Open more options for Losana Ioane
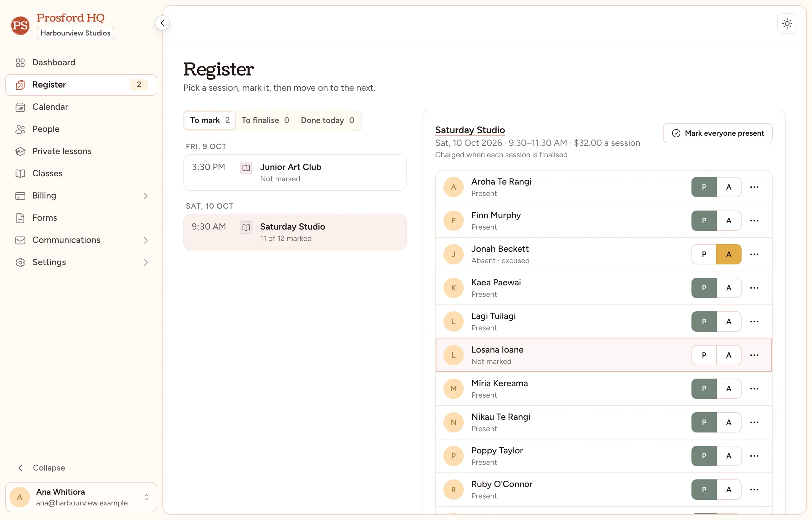Screen dimensions: 812x520 754,355
